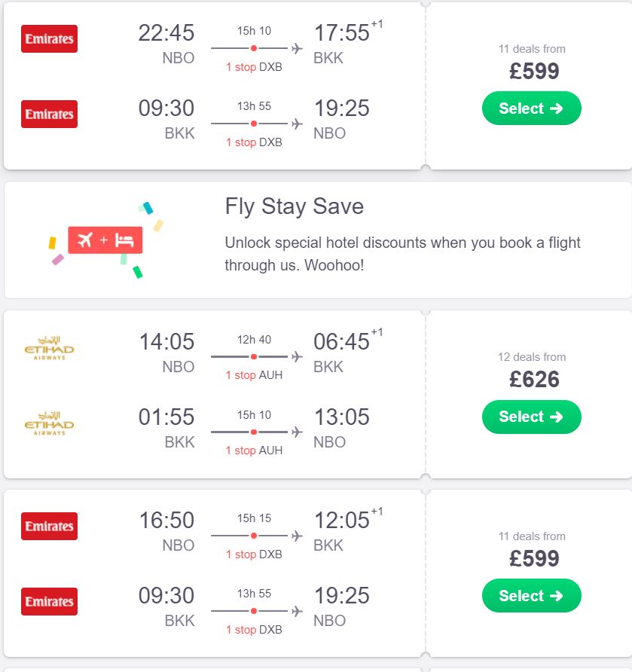Screen dimensions: 632x672
Task: Select the bottom £599 Emirates deal
Action: click(x=531, y=595)
